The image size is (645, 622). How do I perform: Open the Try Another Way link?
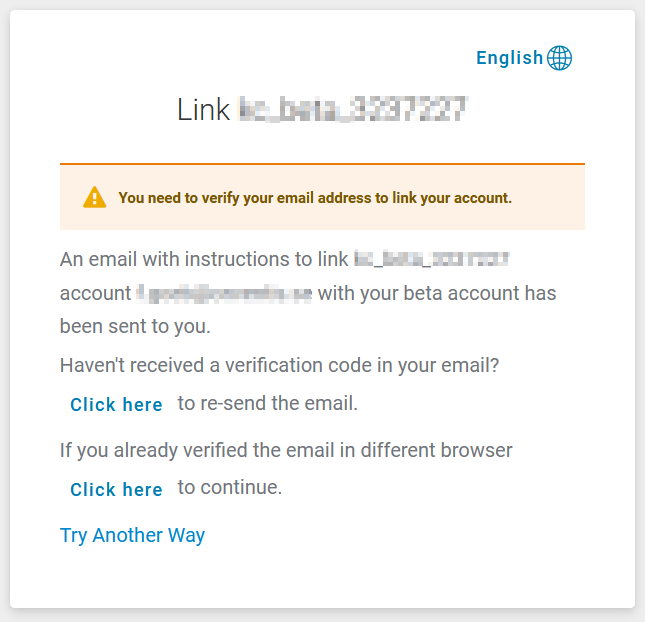click(132, 535)
